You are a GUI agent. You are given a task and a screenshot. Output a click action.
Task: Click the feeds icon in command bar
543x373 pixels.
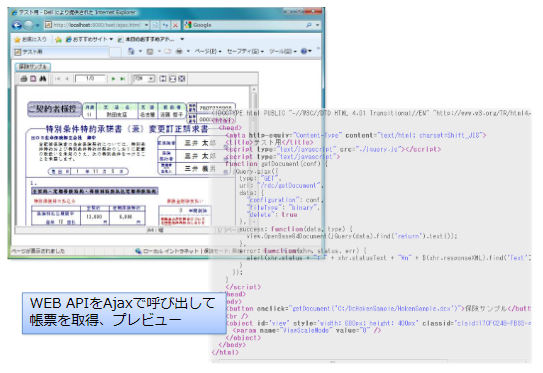pos(150,52)
